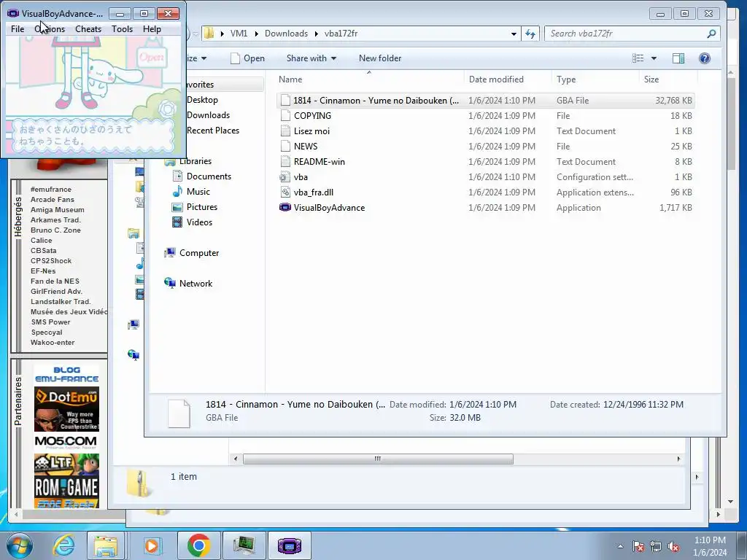Viewport: 747px width, 560px height.
Task: Expand the arrow after VM1 breadcrumb
Action: tap(256, 34)
